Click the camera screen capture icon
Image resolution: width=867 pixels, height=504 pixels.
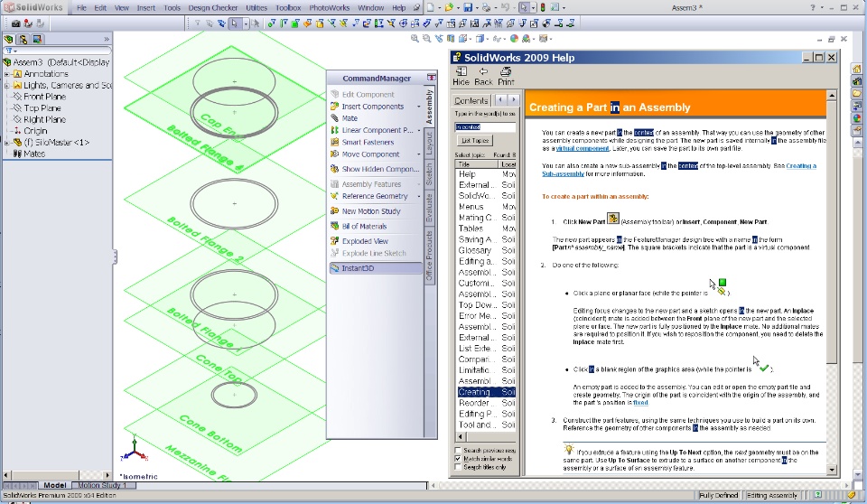15,23
